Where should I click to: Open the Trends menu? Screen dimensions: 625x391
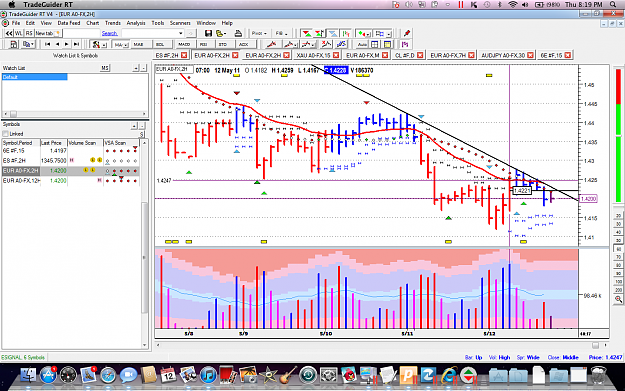click(113, 23)
